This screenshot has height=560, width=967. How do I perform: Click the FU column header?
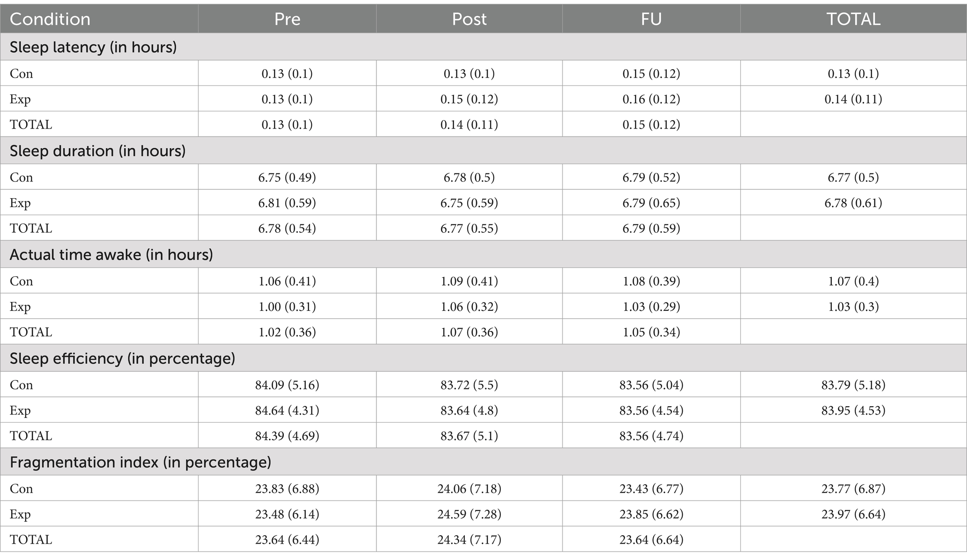click(651, 19)
